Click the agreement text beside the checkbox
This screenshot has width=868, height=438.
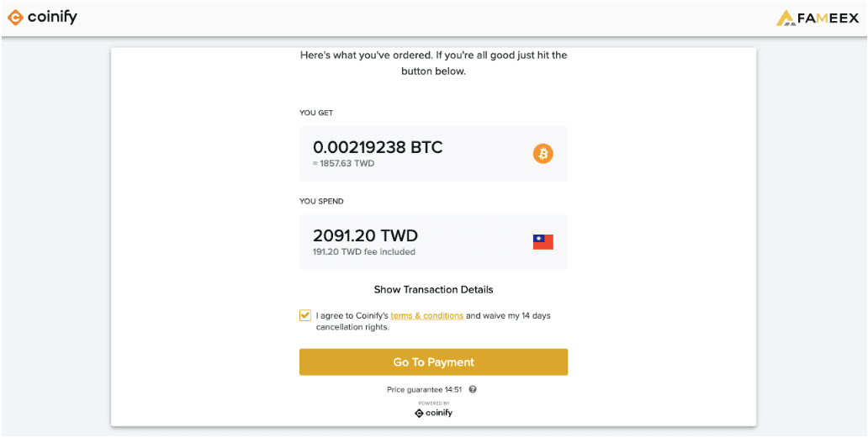433,321
